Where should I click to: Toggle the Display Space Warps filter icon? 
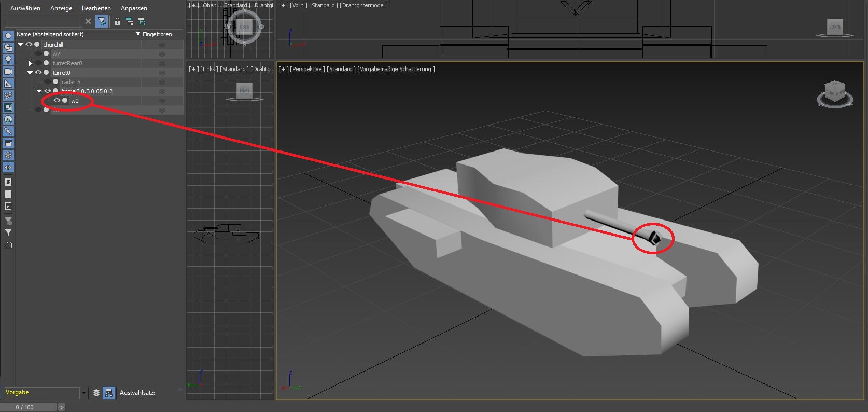[8, 95]
